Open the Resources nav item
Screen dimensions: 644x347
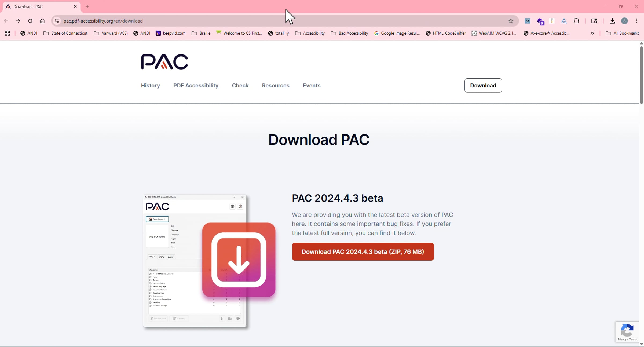pyautogui.click(x=276, y=85)
